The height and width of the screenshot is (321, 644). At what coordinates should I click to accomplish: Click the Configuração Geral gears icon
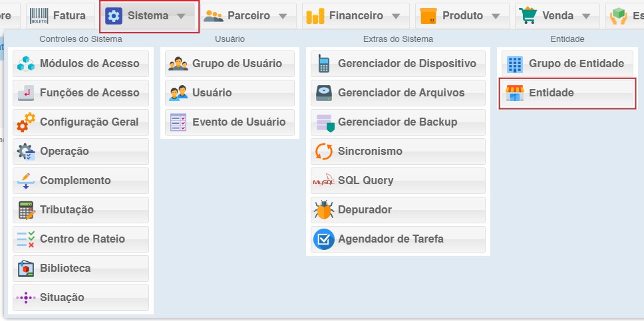click(x=26, y=122)
